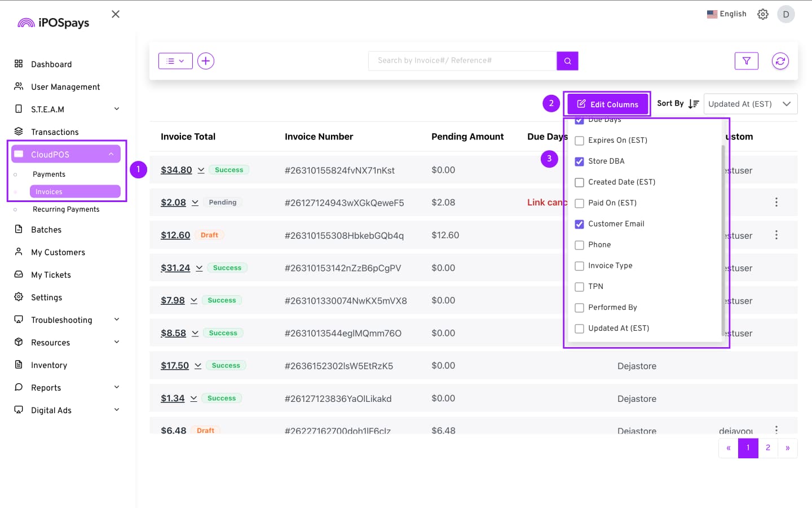Open the filter funnel icon
Image resolution: width=812 pixels, height=508 pixels.
pyautogui.click(x=746, y=61)
